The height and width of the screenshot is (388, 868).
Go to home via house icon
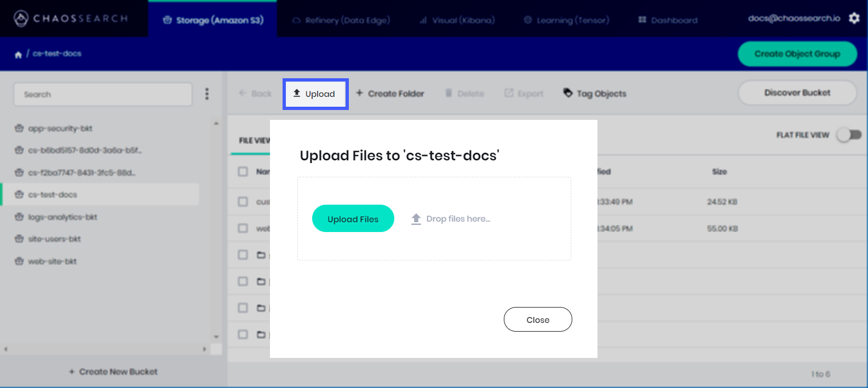point(18,54)
